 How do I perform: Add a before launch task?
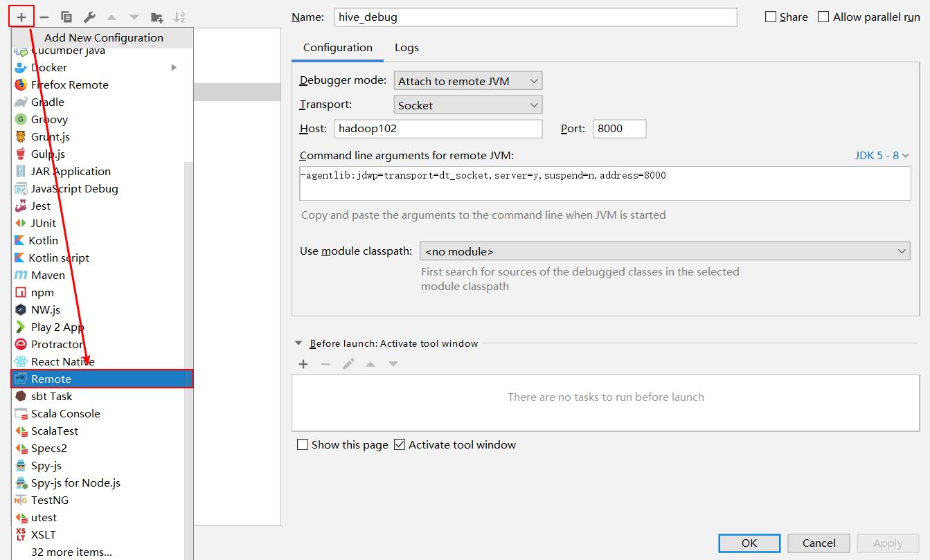pos(303,364)
